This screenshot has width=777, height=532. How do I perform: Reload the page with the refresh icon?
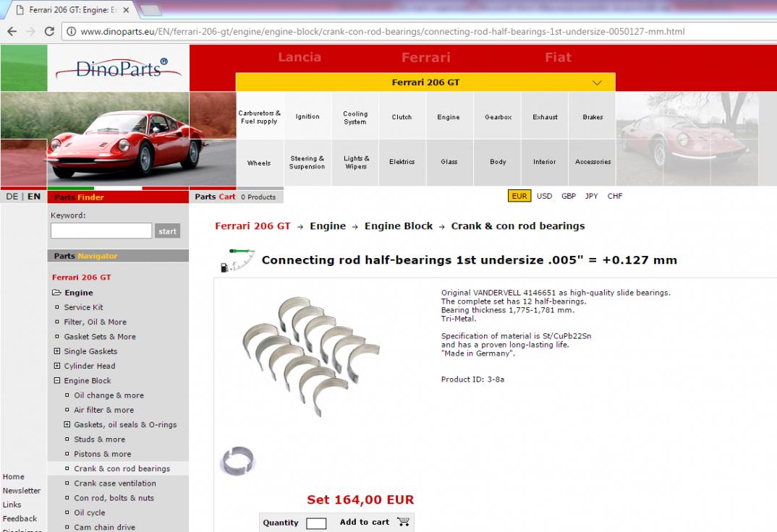coord(49,31)
